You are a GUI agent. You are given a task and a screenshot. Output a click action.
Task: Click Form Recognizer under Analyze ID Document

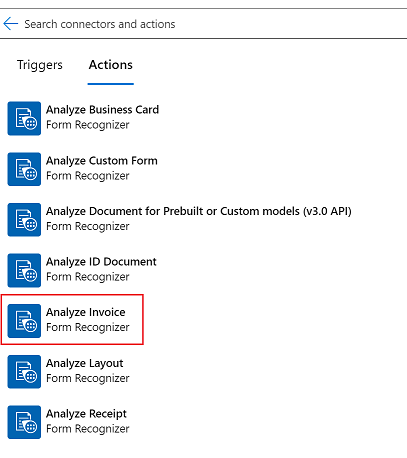point(88,277)
